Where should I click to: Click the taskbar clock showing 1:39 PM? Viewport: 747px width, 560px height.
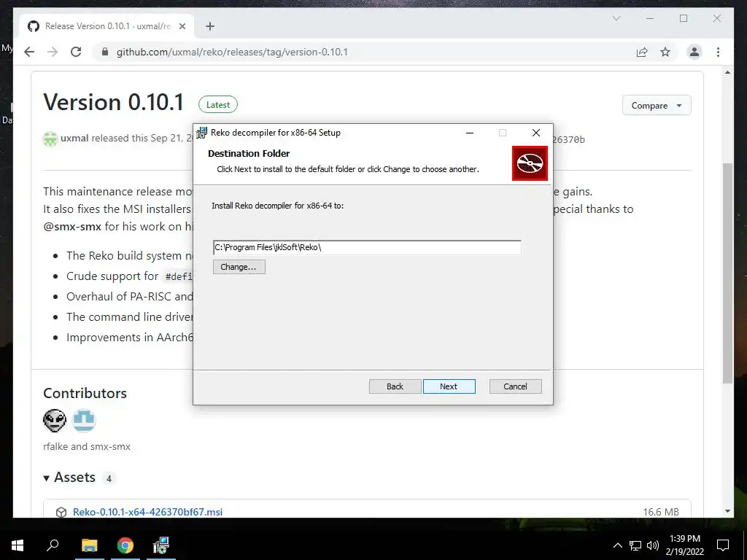(684, 545)
